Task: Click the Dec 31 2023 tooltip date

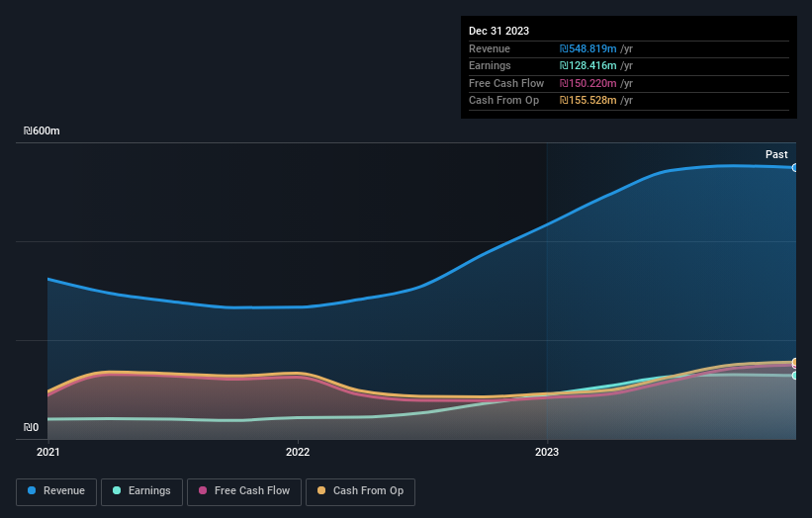Action: [498, 31]
